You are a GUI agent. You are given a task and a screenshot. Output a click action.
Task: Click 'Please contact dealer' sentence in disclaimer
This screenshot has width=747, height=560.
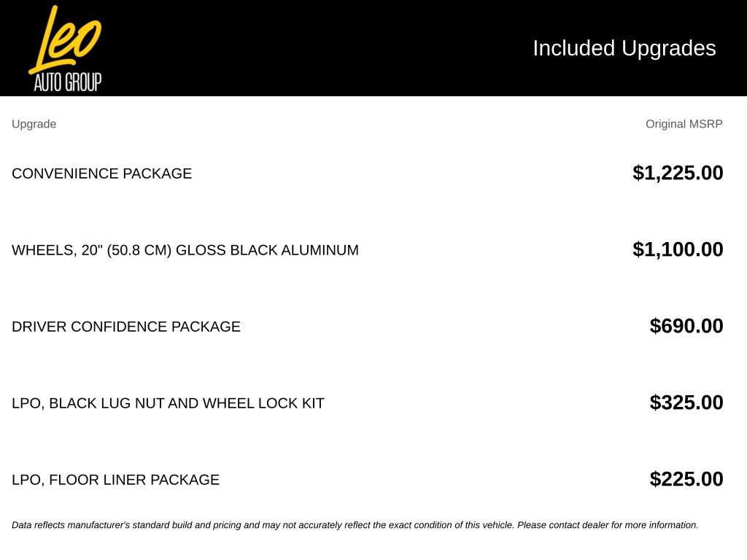point(608,525)
